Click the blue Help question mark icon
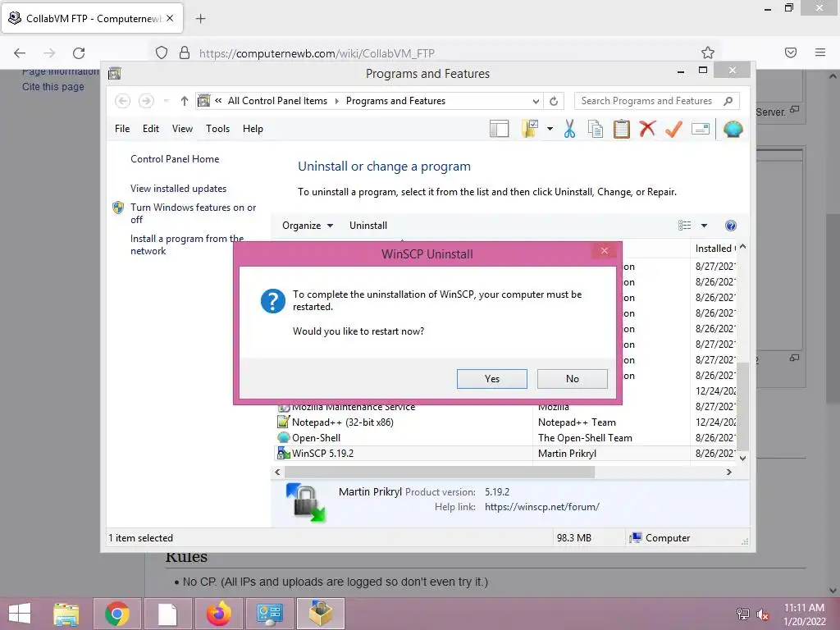 730,226
